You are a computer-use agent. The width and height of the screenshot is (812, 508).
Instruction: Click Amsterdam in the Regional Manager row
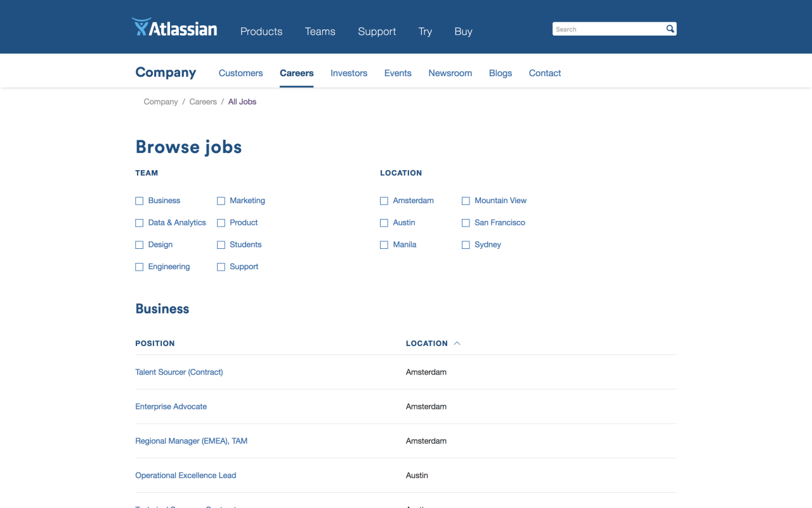click(x=426, y=441)
